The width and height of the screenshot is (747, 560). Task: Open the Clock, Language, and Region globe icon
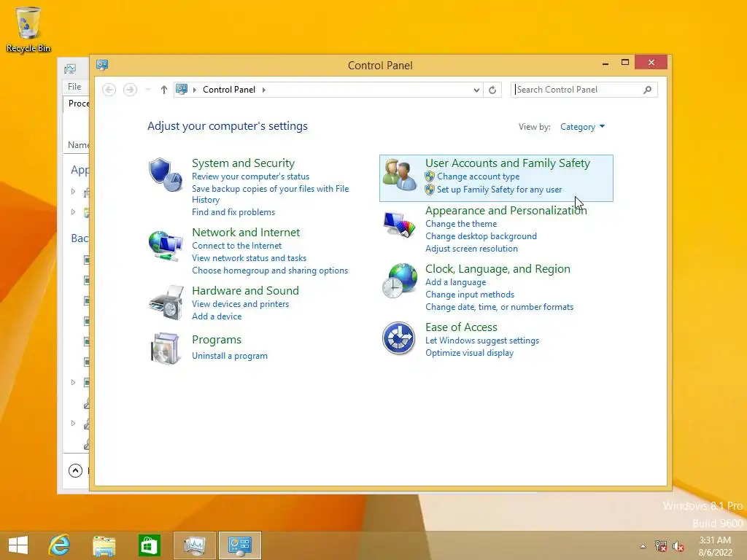tap(399, 281)
